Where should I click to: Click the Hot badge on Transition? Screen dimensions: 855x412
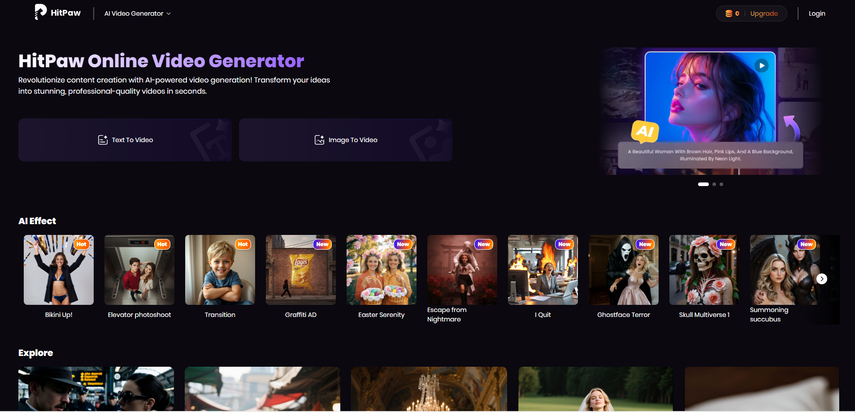(243, 244)
